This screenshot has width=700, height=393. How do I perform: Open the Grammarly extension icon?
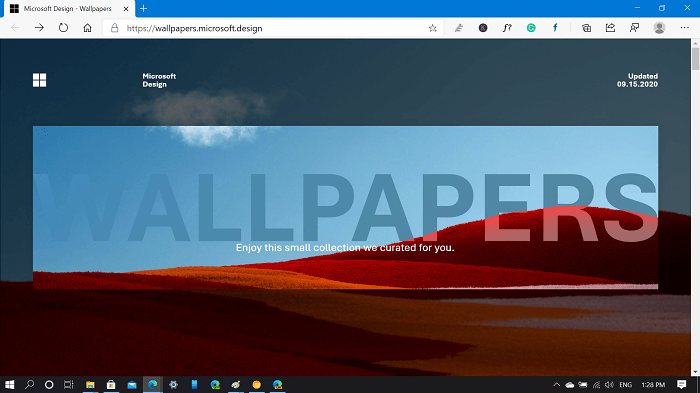click(x=531, y=28)
